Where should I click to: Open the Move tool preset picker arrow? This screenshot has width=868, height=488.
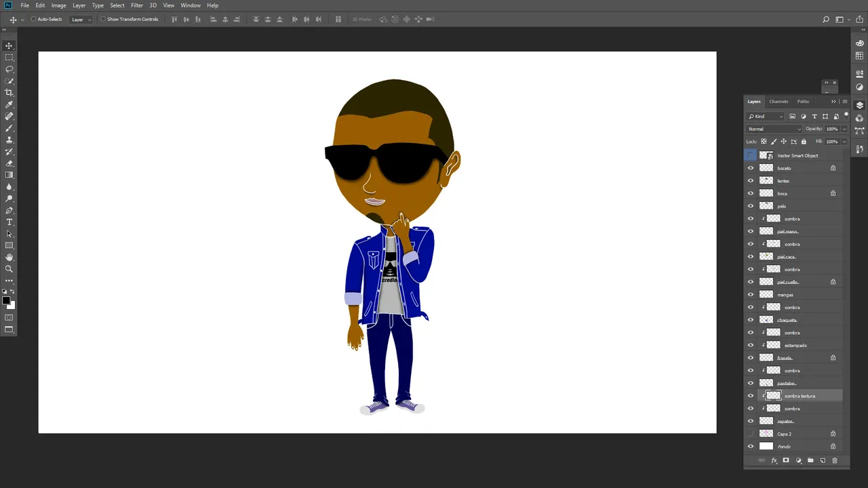point(22,19)
